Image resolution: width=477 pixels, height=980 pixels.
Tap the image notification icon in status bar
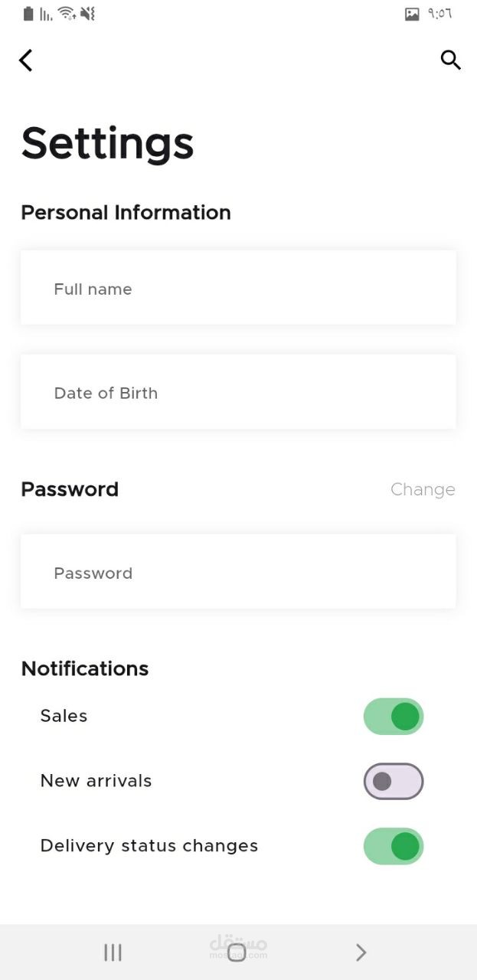coord(412,14)
